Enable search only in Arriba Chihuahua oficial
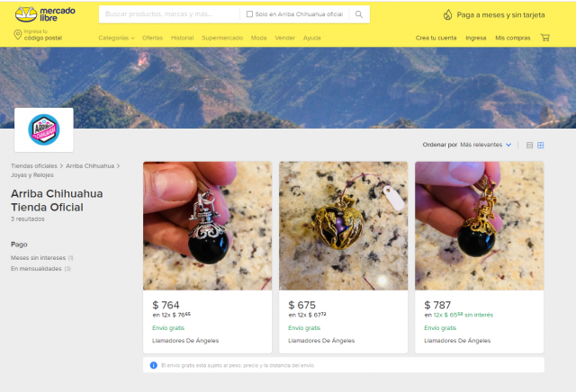The height and width of the screenshot is (392, 576). pyautogui.click(x=249, y=14)
